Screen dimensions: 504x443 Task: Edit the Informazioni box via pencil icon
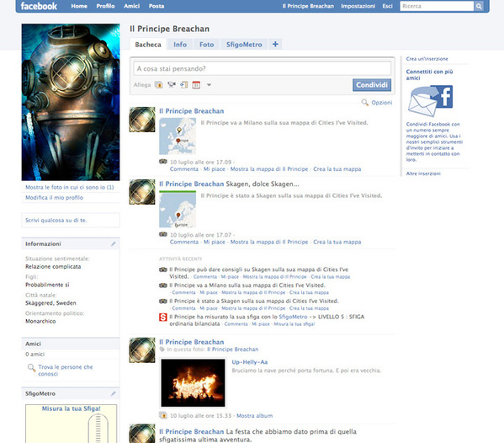pos(113,244)
